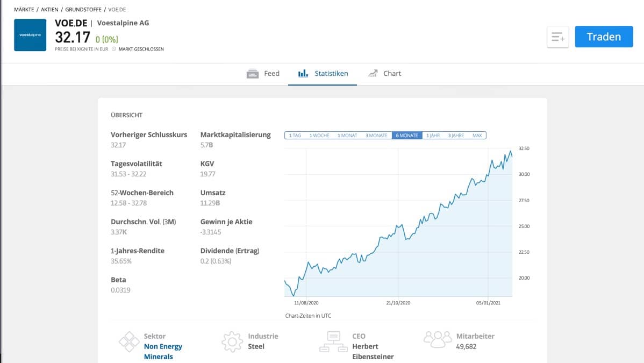644x363 pixels.
Task: Click the Dividende value 0.2 (0.63%)
Action: point(216,261)
